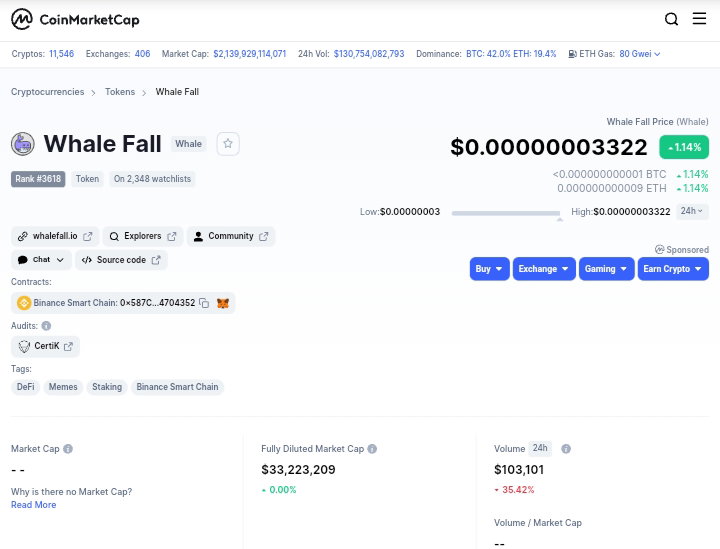Click the CoinMarketCap logo
Viewport: 720px width, 549px height.
[75, 19]
